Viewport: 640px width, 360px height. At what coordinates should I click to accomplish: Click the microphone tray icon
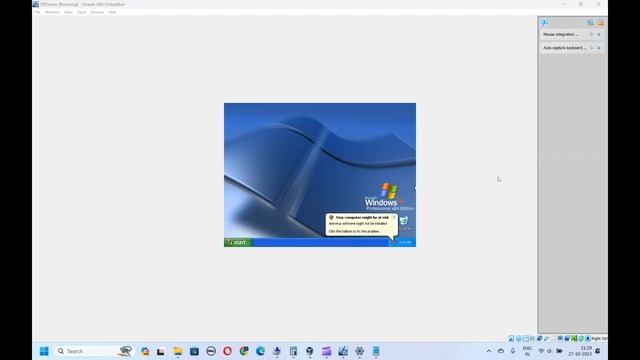coord(513,351)
